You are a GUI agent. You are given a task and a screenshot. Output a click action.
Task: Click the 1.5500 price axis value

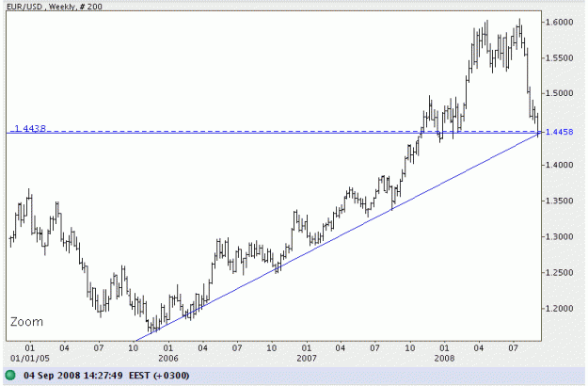(559, 58)
